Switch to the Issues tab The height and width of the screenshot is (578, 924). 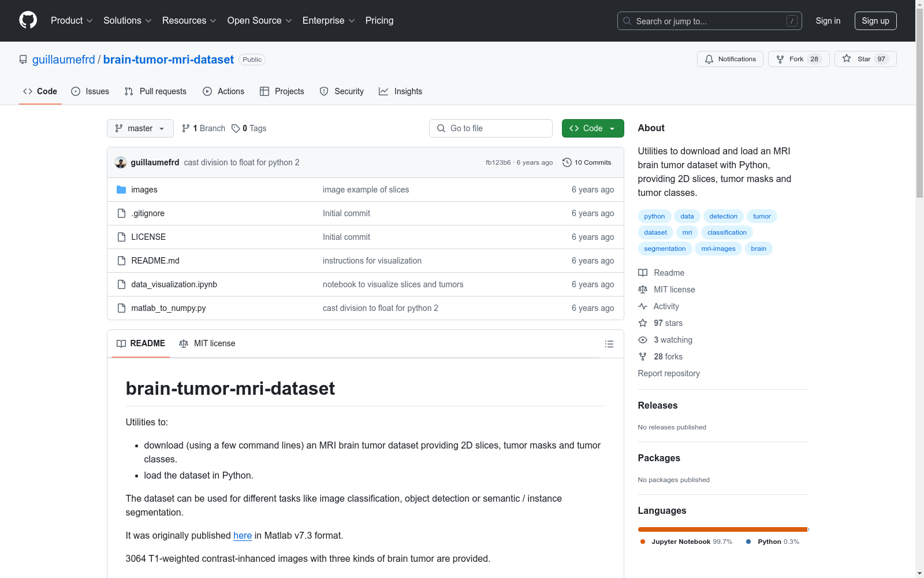coord(90,91)
